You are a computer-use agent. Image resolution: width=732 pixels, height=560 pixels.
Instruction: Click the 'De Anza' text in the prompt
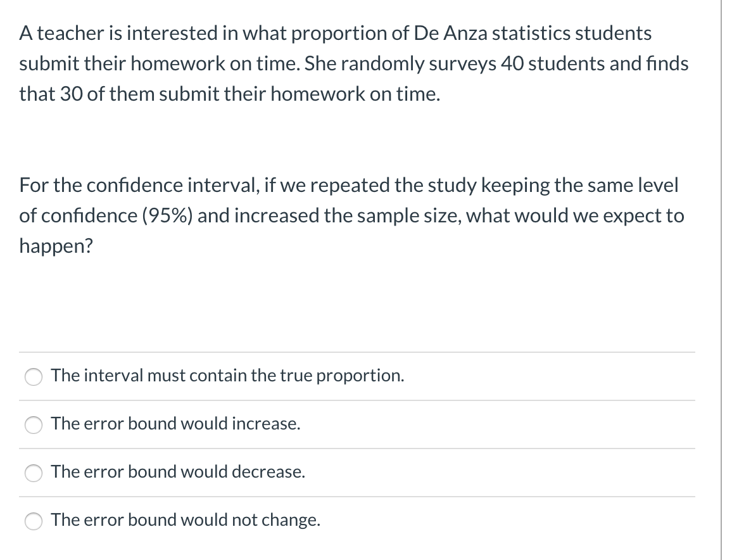point(450,34)
